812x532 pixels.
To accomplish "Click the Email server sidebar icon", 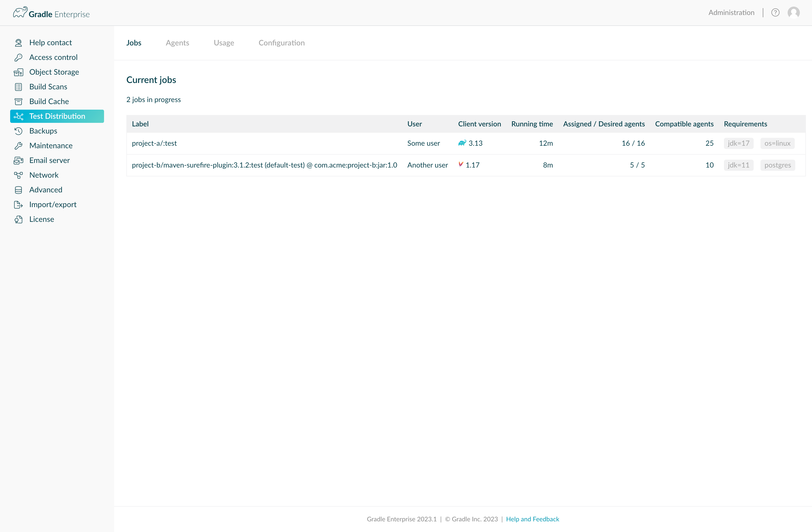I will point(19,160).
